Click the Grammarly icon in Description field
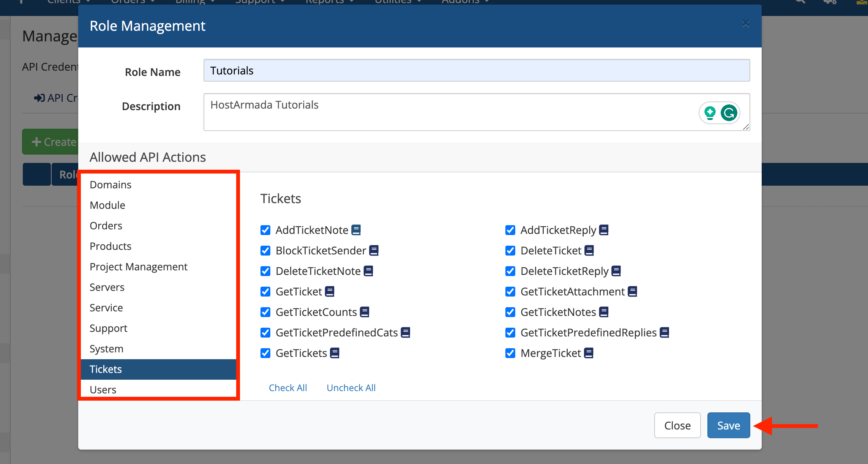This screenshot has height=464, width=868. coord(729,113)
